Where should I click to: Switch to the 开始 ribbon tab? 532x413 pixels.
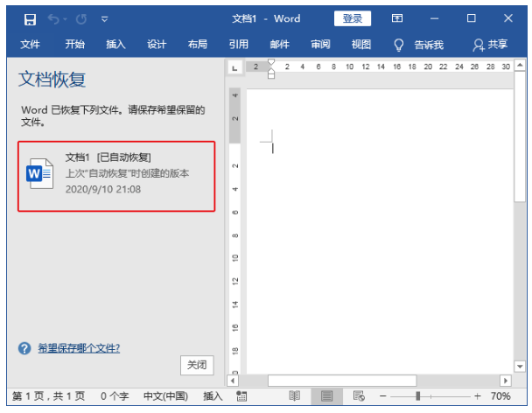(74, 44)
